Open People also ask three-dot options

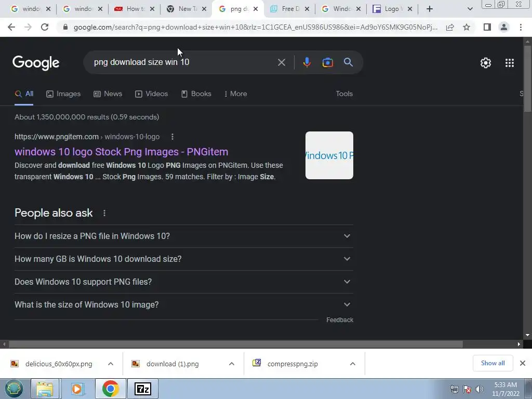(104, 213)
